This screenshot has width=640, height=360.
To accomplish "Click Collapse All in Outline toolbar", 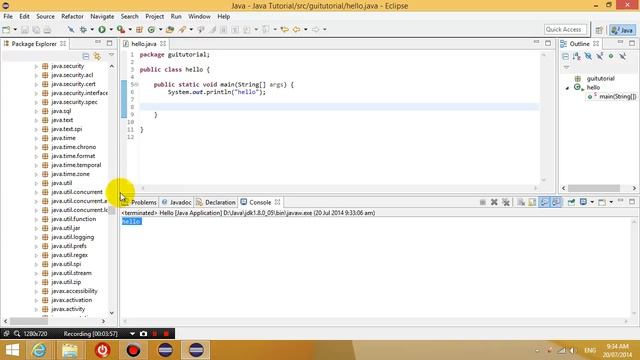I will coord(565,56).
